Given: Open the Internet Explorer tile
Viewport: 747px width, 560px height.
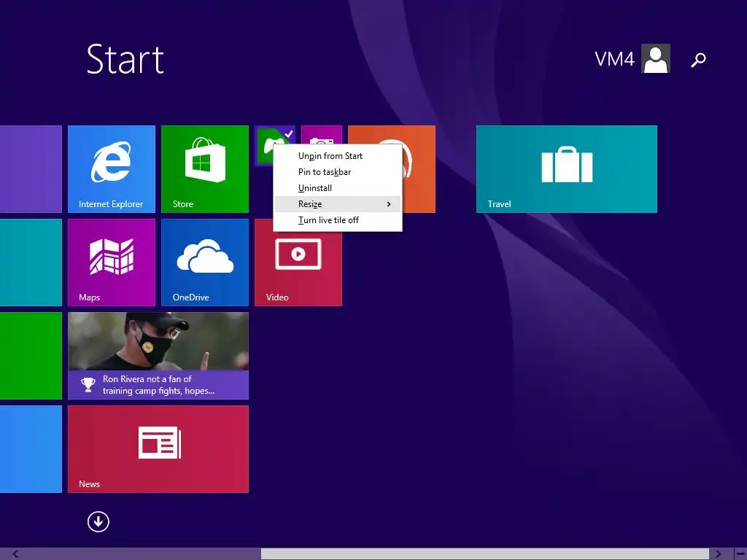Looking at the screenshot, I should (x=112, y=169).
